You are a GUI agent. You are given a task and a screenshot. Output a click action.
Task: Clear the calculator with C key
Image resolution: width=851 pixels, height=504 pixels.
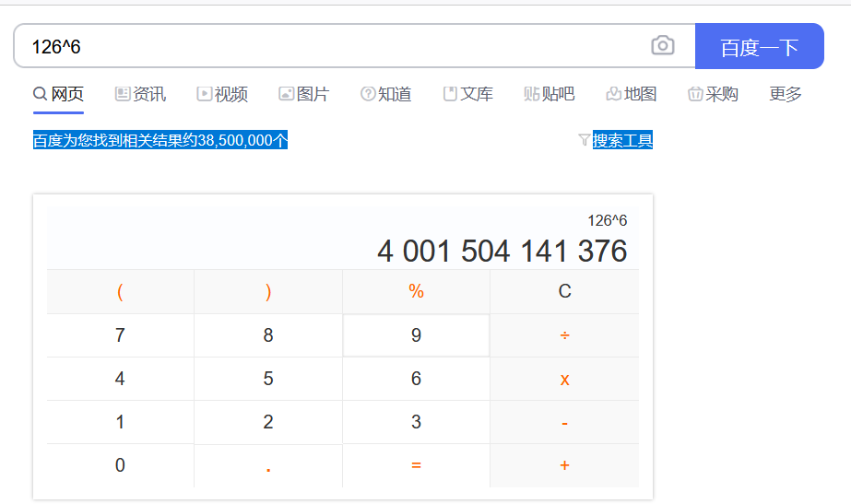click(564, 292)
